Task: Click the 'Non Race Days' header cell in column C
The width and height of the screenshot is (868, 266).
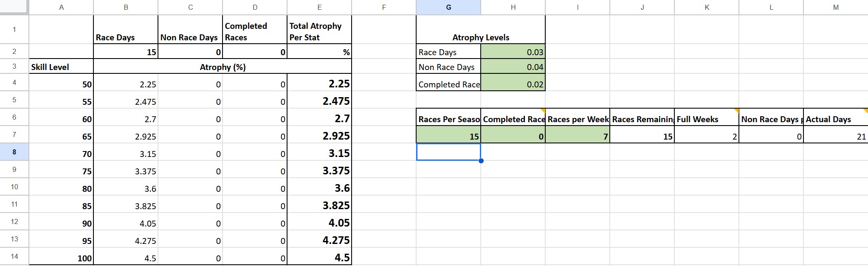Action: (190, 29)
